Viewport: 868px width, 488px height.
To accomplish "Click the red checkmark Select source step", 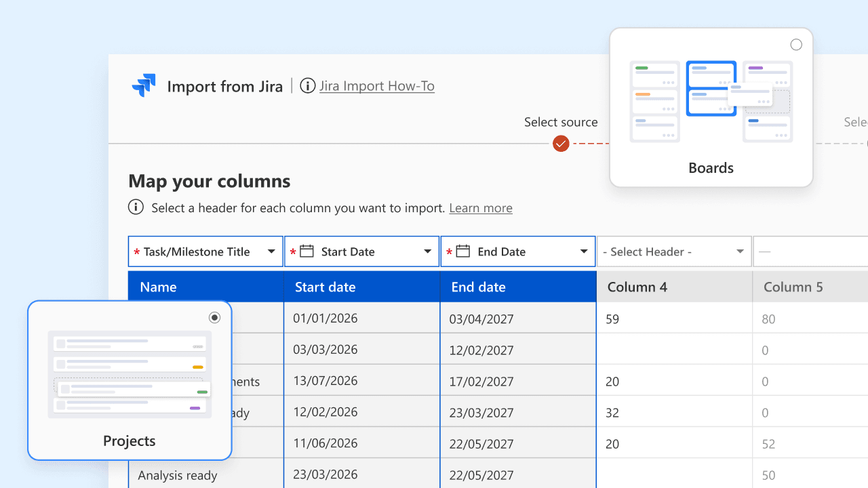I will click(561, 144).
